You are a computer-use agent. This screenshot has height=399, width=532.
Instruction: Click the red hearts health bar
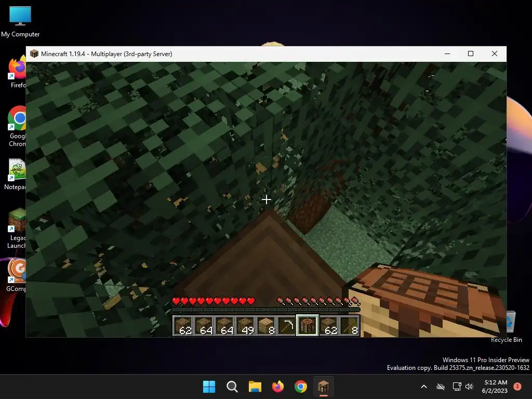point(214,301)
